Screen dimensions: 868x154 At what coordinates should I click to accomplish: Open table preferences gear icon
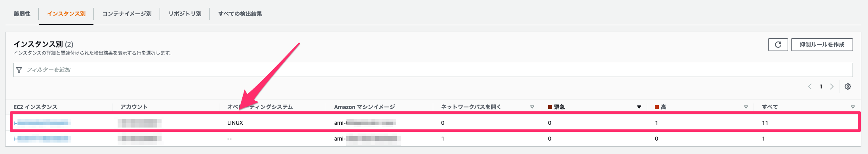click(x=848, y=86)
